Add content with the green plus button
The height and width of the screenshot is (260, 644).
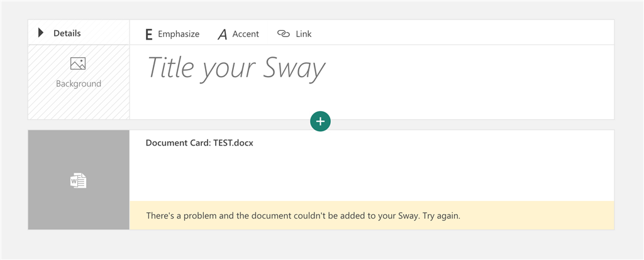(320, 121)
